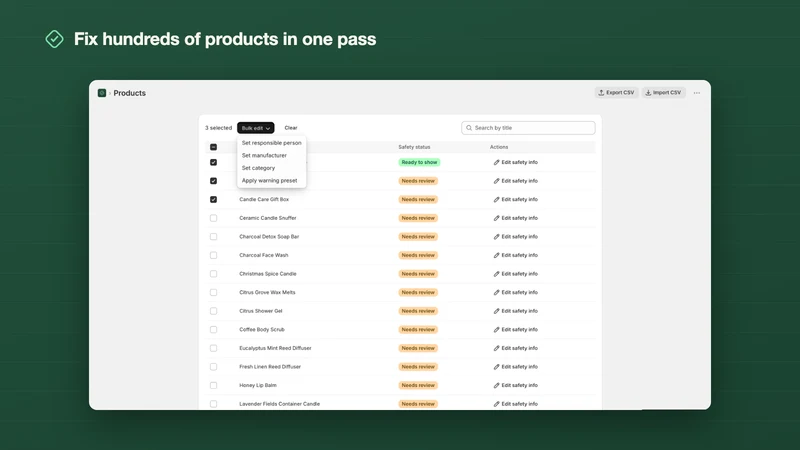Click the Fresh Linen Reed Diffuser product name

tap(270, 367)
